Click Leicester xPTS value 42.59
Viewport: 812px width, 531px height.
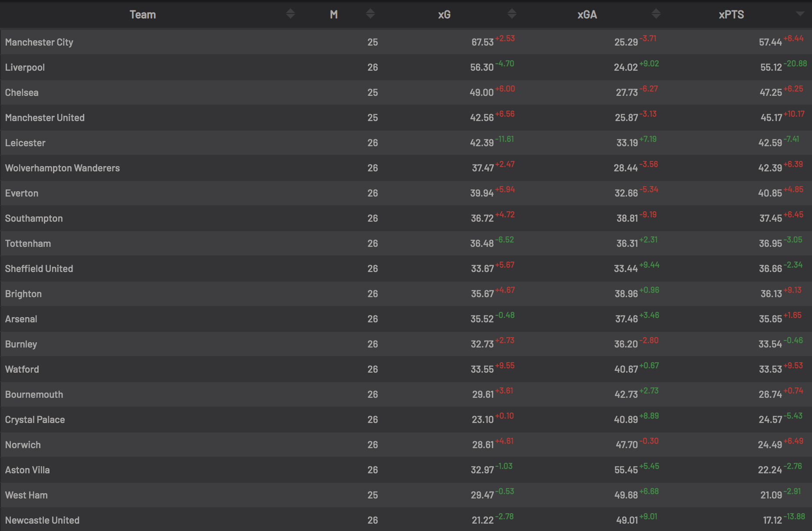point(770,143)
